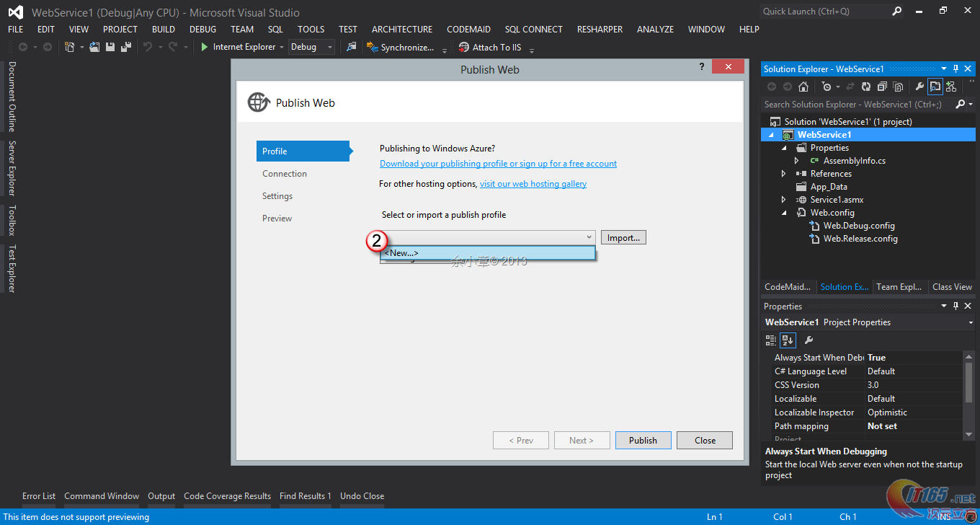The image size is (980, 525).
Task: Click the Quick Launch input field
Action: [x=825, y=11]
